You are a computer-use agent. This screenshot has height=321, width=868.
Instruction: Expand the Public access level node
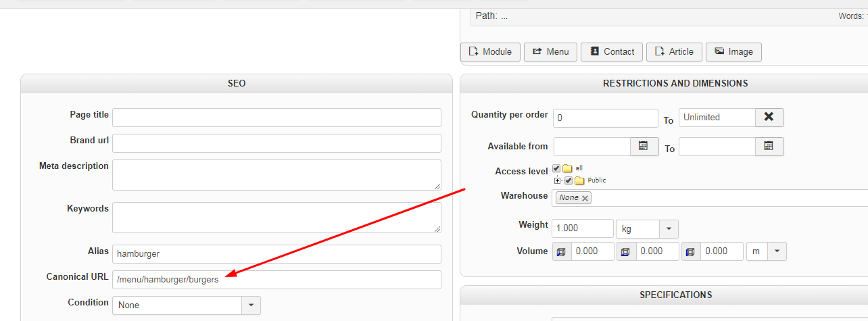pyautogui.click(x=558, y=180)
